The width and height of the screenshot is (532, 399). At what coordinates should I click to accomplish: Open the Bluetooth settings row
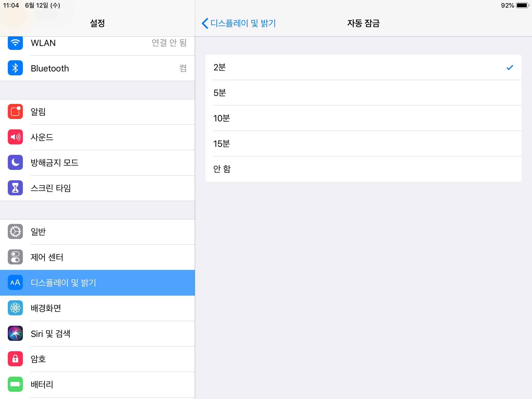tap(97, 68)
